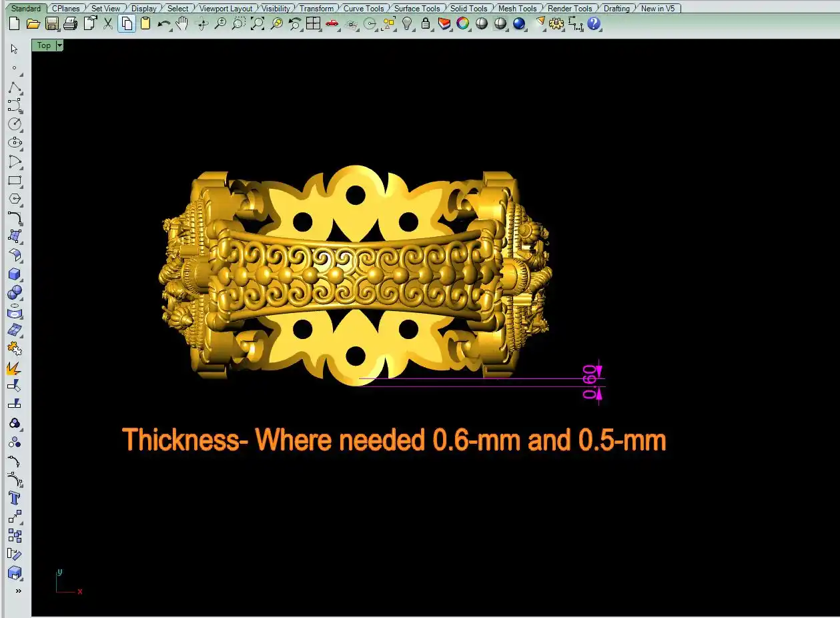This screenshot has height=618, width=840.
Task: Open the Layers panel icon
Action: (x=444, y=24)
